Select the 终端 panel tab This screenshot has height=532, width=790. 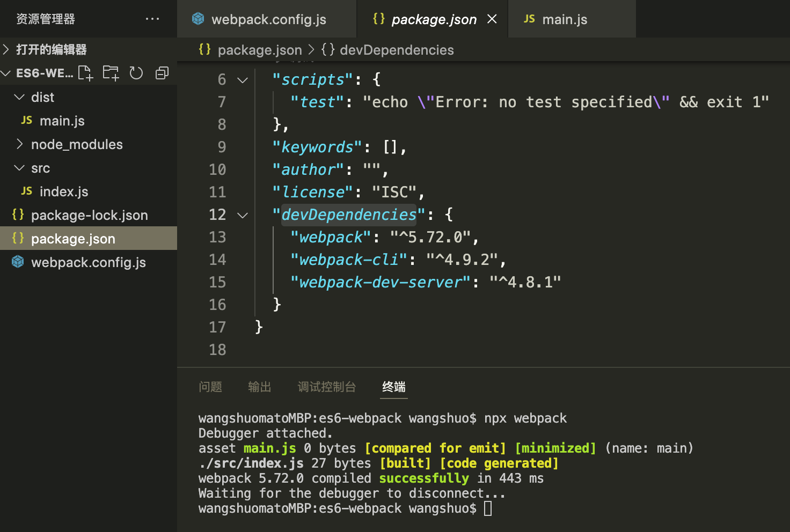pos(394,387)
